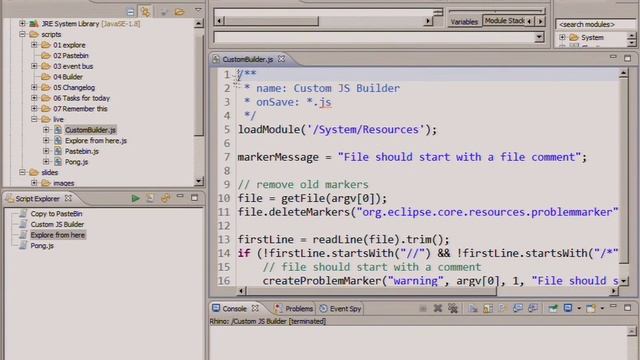640x360 pixels.
Task: Expand the 03 event bus folder
Action: [x=34, y=66]
